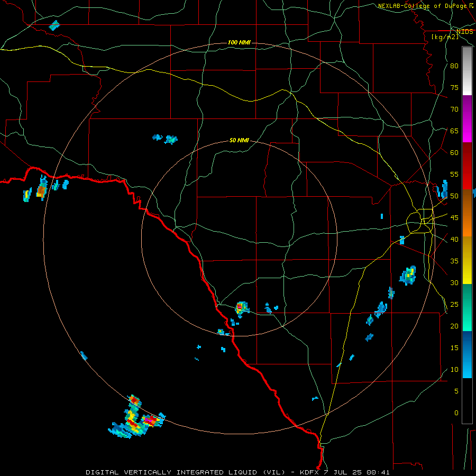Click the 30 value on the scale
Image resolution: width=476 pixels, height=476 pixels.
(x=454, y=282)
